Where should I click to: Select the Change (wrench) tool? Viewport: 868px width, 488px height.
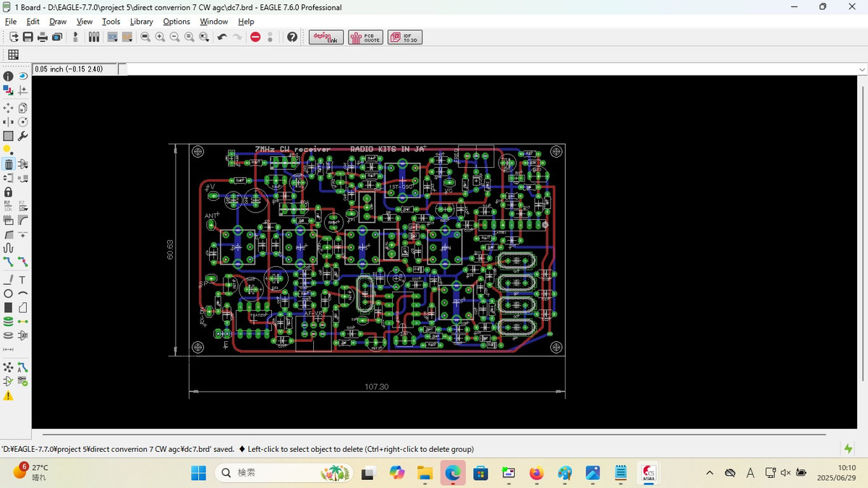click(x=23, y=136)
